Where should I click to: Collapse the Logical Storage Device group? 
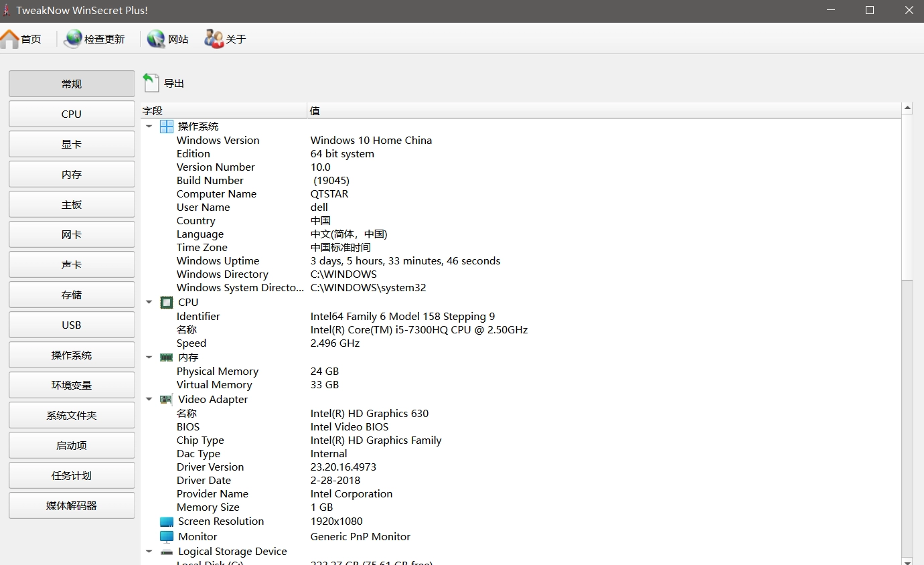pos(149,552)
